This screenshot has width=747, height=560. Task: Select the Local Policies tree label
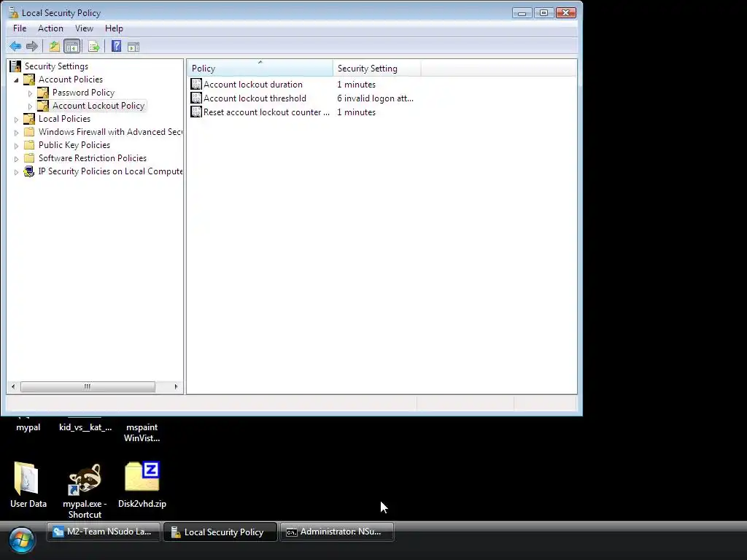(x=64, y=119)
